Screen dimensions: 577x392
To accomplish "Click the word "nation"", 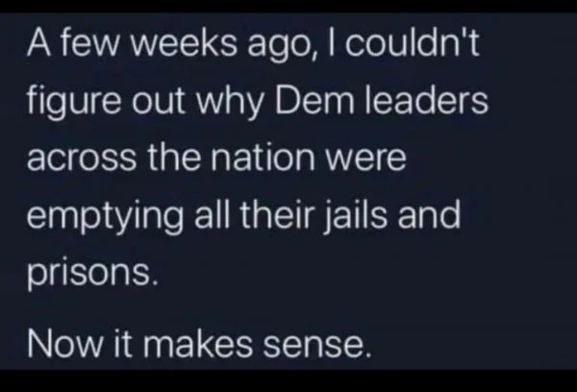I will coord(263,157).
